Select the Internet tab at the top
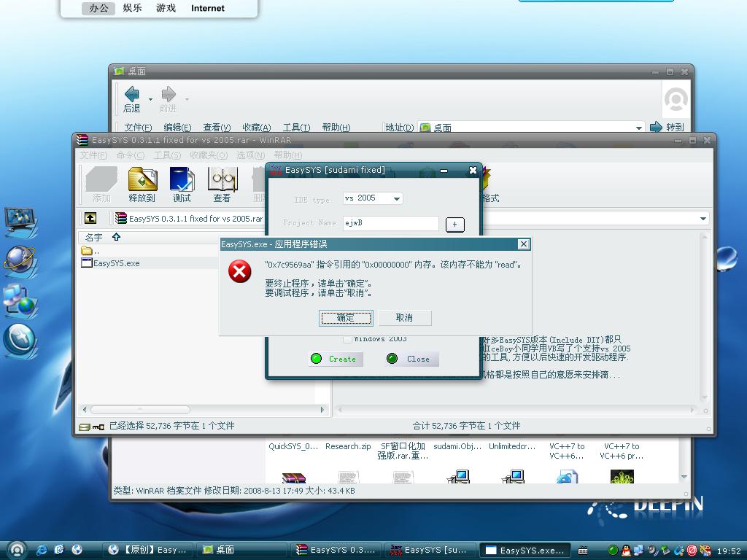 (208, 8)
